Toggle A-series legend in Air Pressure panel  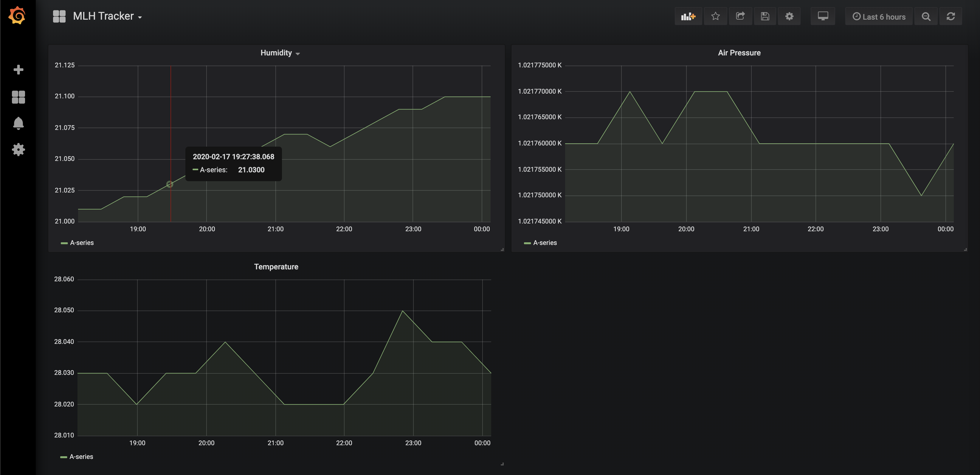pos(545,243)
